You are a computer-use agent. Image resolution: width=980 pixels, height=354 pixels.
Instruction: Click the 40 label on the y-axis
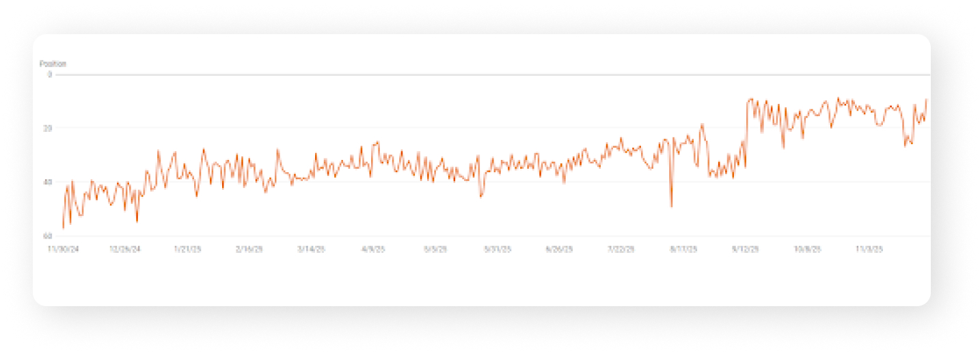(x=49, y=182)
